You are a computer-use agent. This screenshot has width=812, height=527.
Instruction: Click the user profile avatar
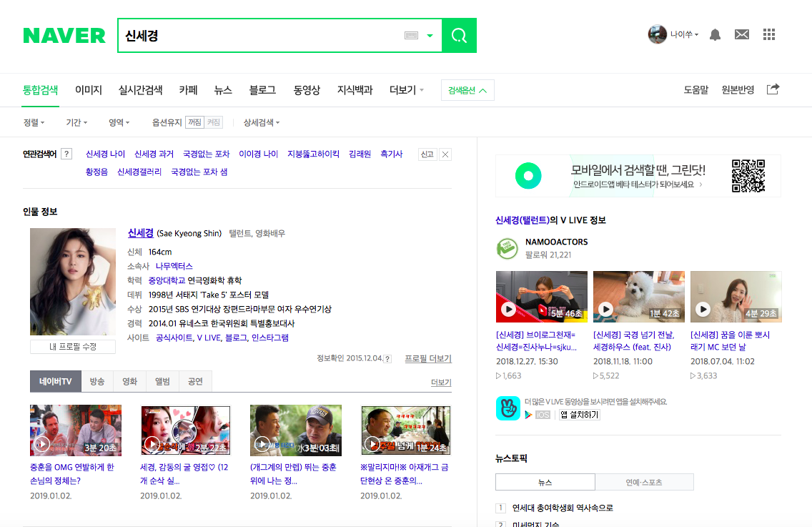pyautogui.click(x=657, y=34)
